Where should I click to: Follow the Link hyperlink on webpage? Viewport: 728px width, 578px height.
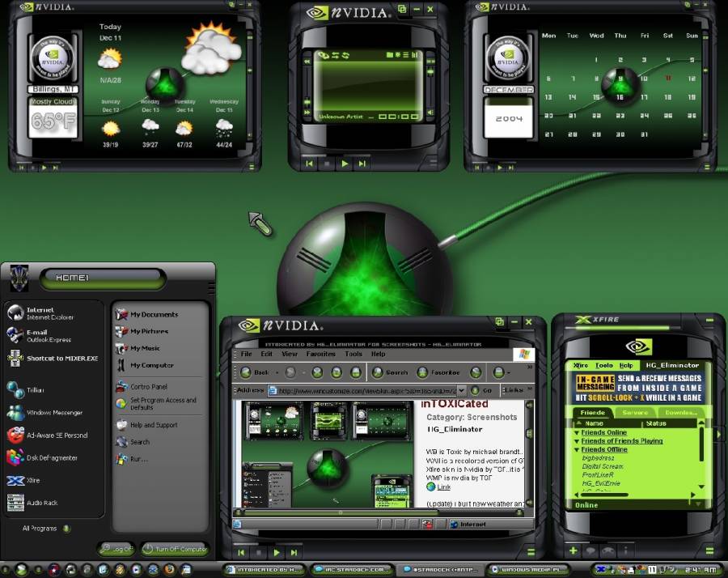(x=443, y=487)
